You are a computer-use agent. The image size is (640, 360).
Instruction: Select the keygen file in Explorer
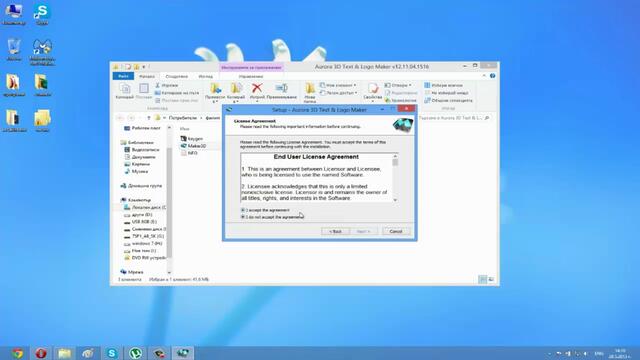tap(191, 139)
